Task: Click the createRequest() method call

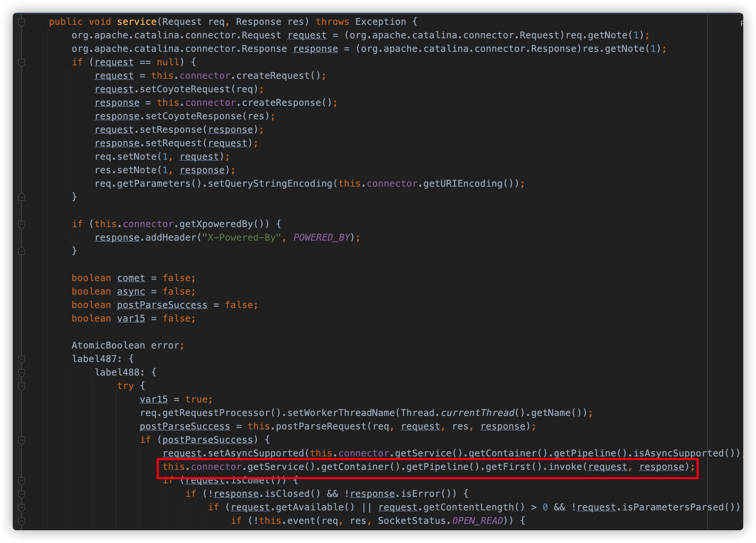Action: click(272, 76)
